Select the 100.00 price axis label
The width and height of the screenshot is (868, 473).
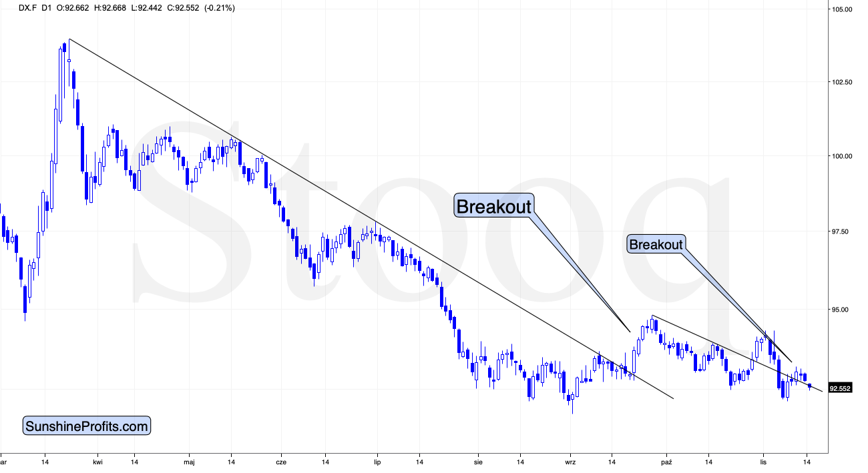coord(842,156)
